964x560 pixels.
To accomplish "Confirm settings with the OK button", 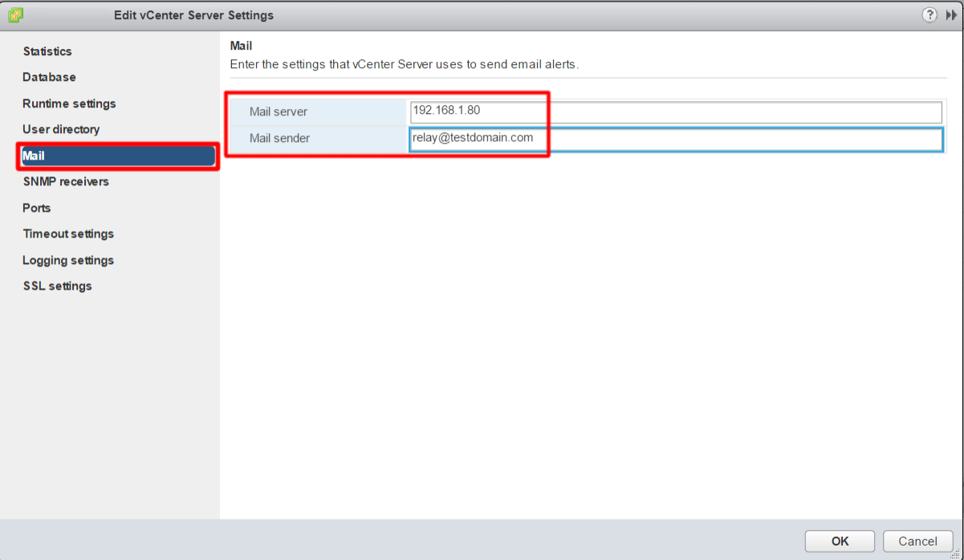I will click(839, 541).
